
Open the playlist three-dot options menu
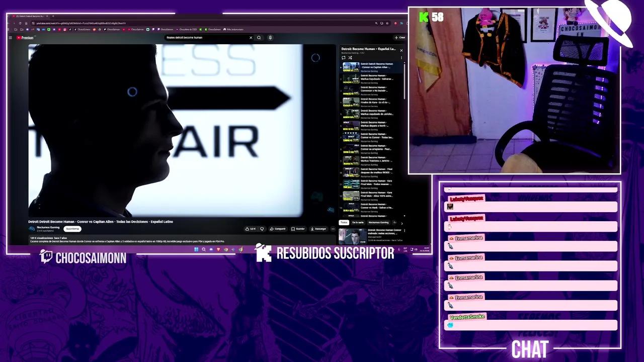[401, 57]
